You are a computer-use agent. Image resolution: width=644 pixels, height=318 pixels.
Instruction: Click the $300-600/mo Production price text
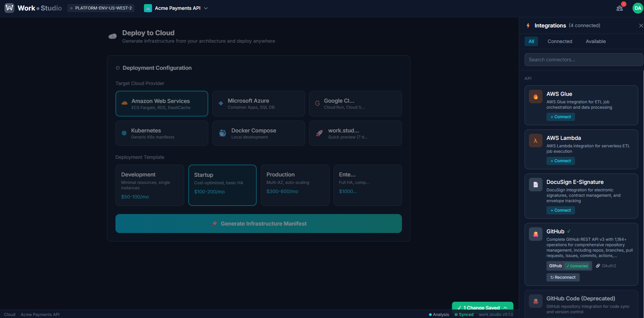[282, 191]
